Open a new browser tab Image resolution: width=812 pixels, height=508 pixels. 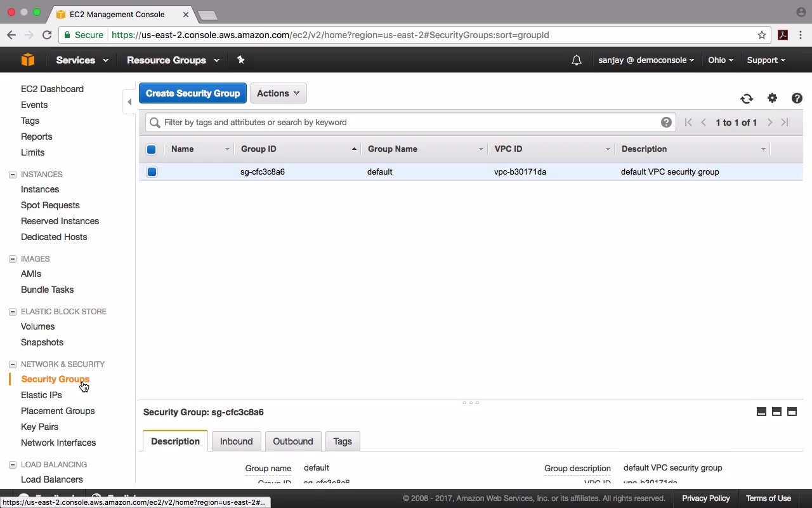coord(207,15)
